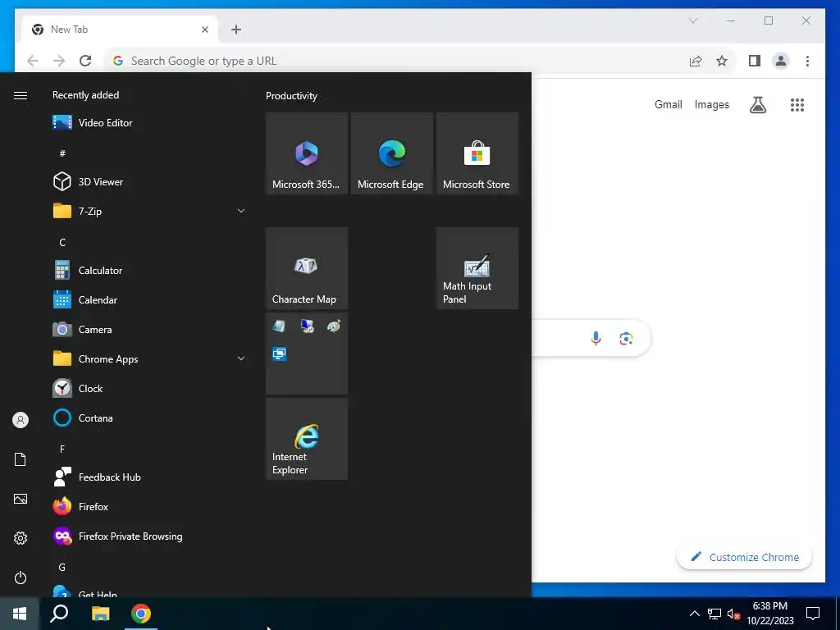Click the Google Lens image search icon
The width and height of the screenshot is (840, 630).
coord(626,339)
